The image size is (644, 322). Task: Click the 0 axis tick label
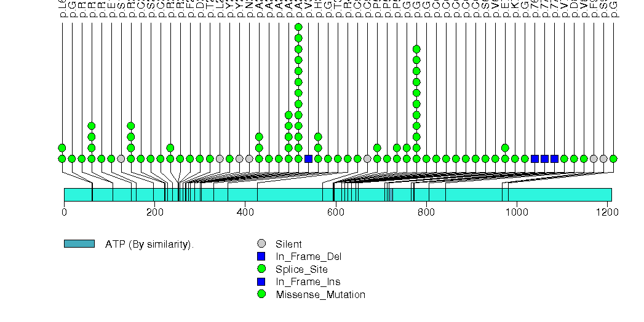[64, 212]
